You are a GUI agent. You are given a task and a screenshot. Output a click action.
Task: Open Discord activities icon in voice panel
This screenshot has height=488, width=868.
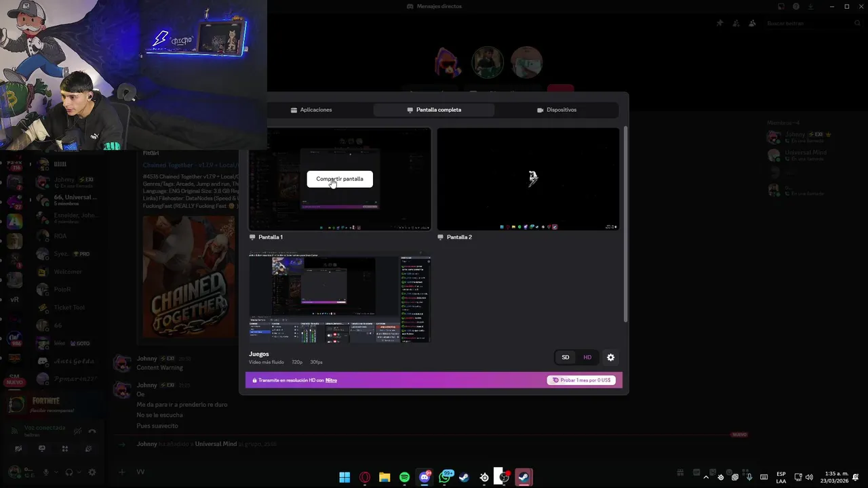point(65,449)
